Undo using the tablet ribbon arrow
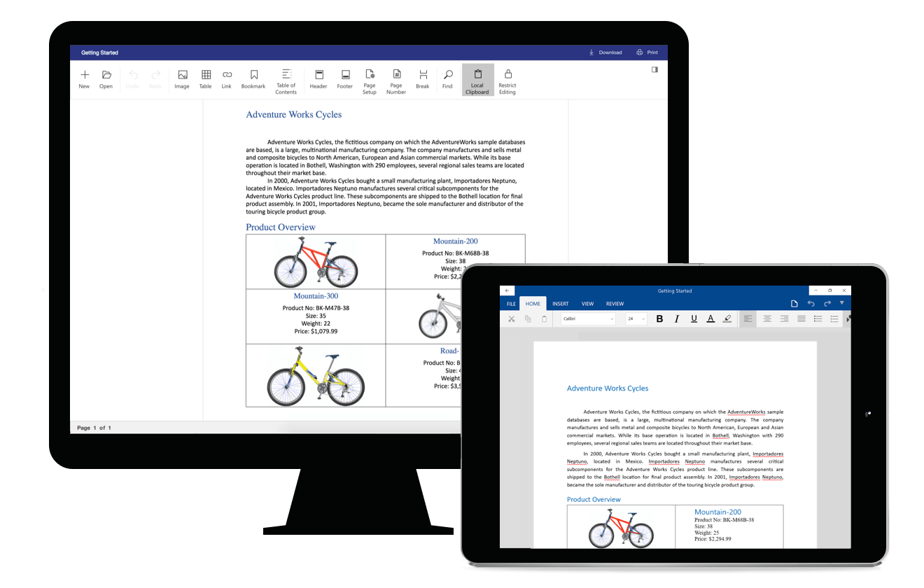 811,304
